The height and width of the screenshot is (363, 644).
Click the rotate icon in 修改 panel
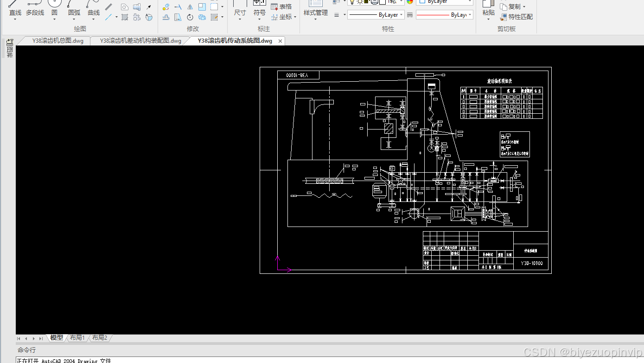pos(190,17)
